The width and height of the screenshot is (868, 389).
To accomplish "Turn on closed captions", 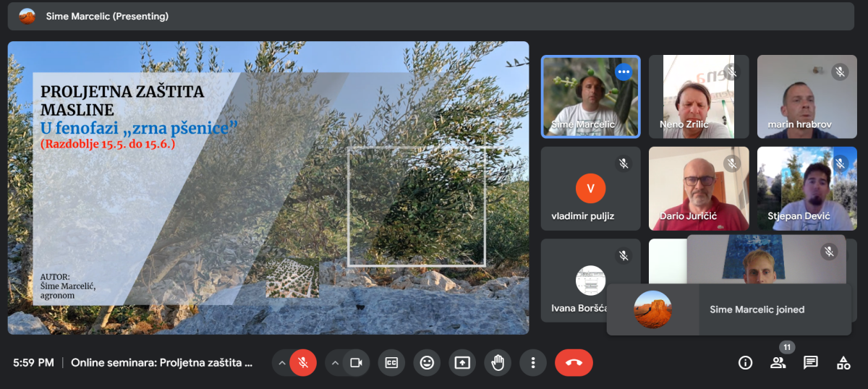I will (x=391, y=363).
